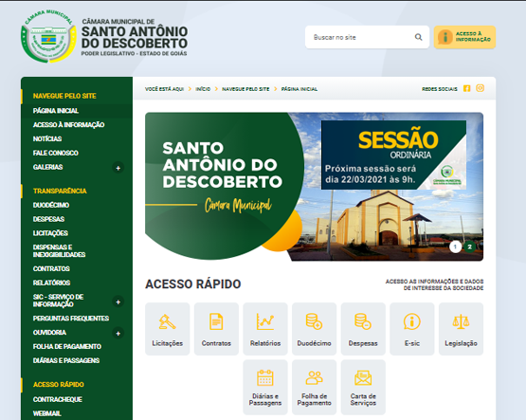This screenshot has width=526, height=420.
Task: Expand the Galerias submenu plus button
Action: (118, 168)
